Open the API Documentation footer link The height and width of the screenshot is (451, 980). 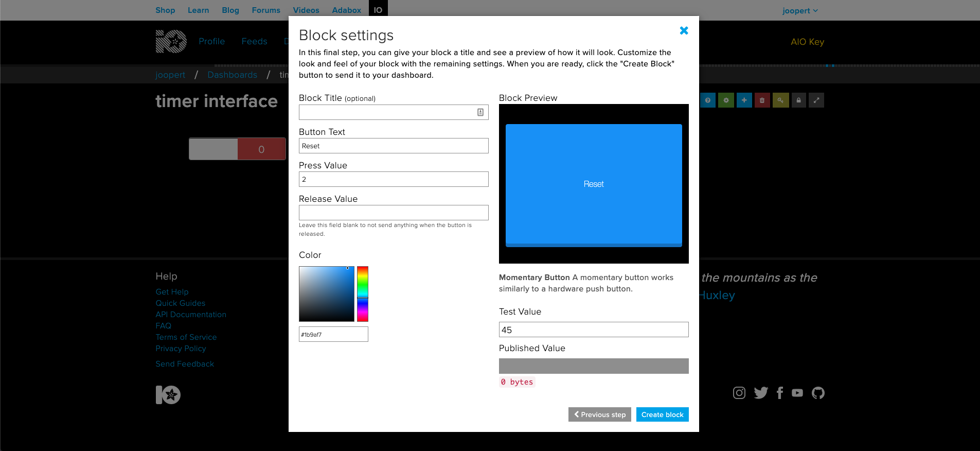pyautogui.click(x=191, y=315)
